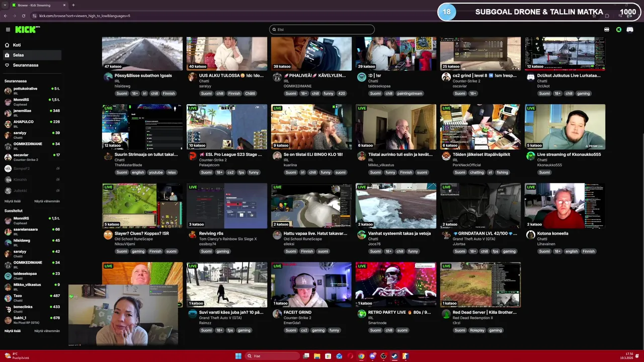Open the hamburger sidebar menu
644x362 pixels.
(x=8, y=30)
